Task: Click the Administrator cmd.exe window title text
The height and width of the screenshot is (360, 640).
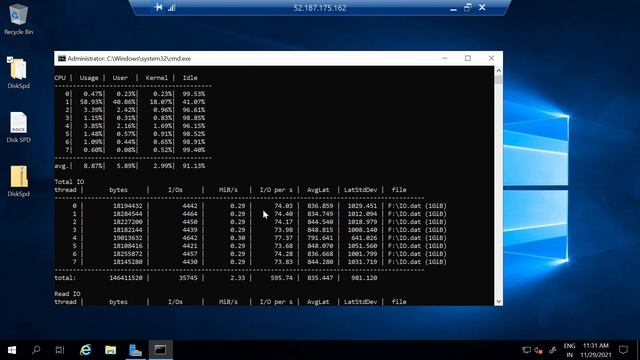Action: 129,58
